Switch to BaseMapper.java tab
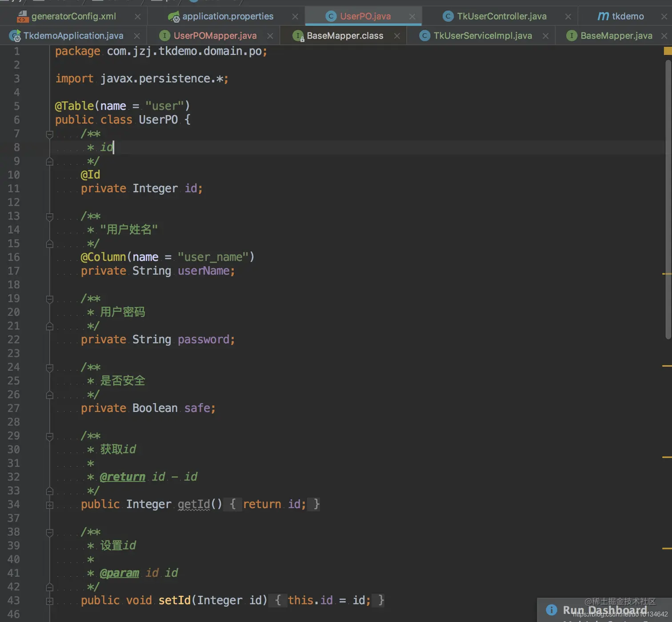The height and width of the screenshot is (622, 672). pyautogui.click(x=616, y=36)
